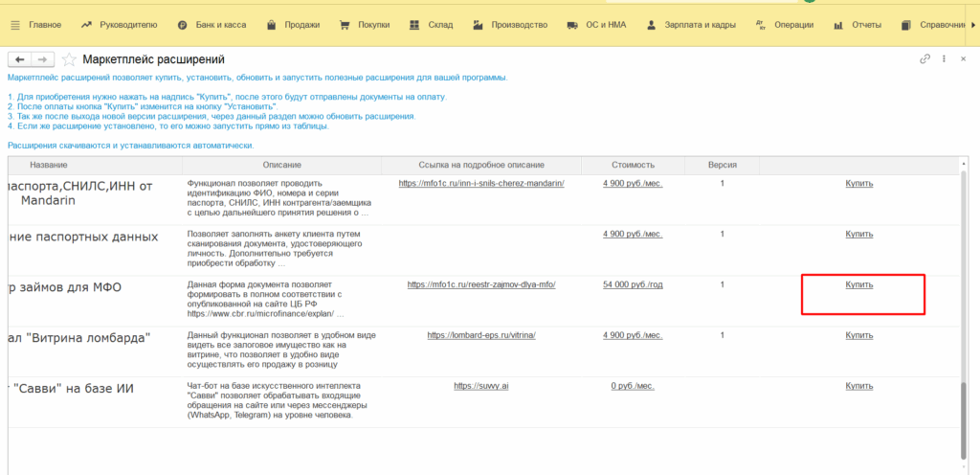Click the arrow to show more sections
Image resolution: width=980 pixels, height=475 pixels.
coord(972,25)
